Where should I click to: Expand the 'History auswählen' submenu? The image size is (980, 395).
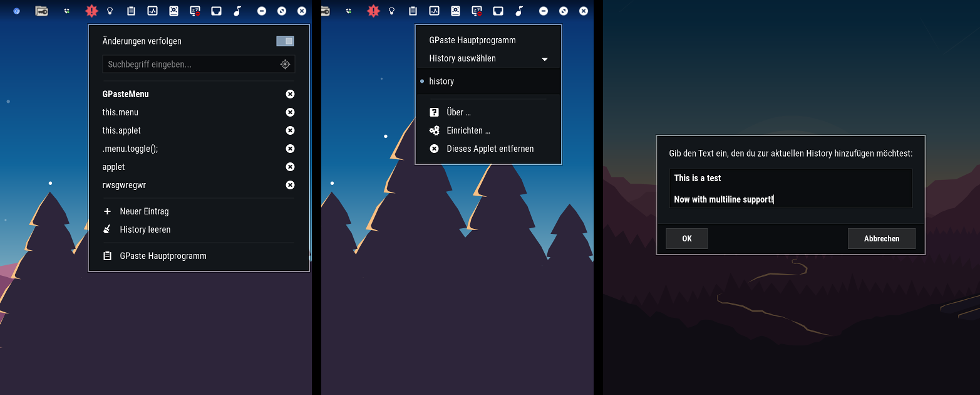tap(488, 58)
